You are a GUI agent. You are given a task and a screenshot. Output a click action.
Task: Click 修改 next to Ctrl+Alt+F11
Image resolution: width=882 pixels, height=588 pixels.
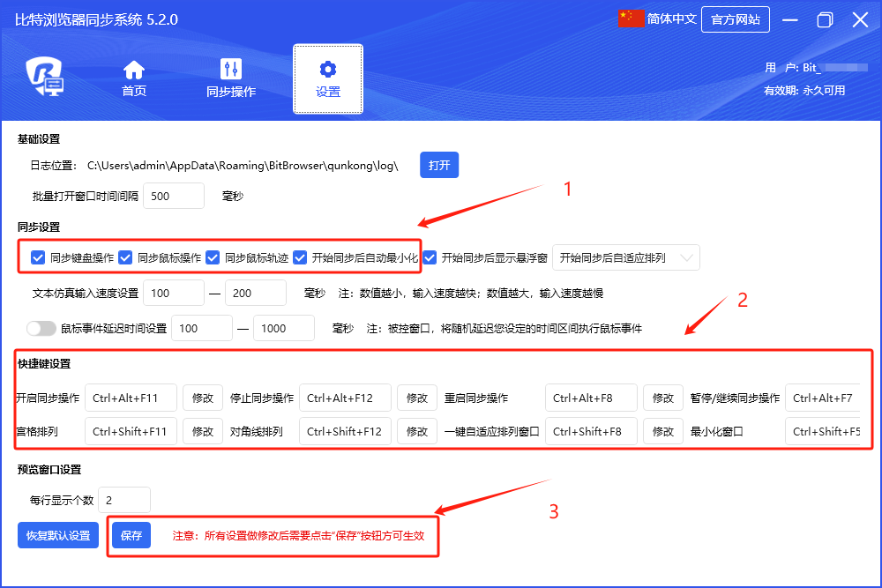202,398
